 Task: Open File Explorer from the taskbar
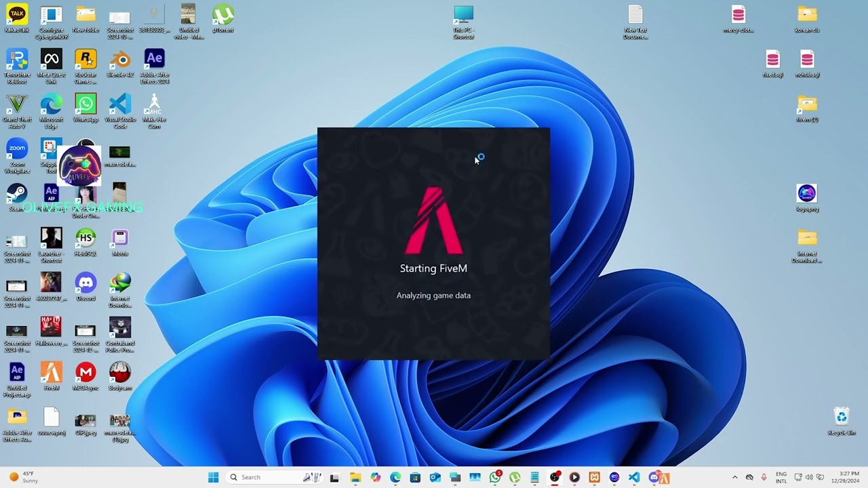click(x=355, y=477)
